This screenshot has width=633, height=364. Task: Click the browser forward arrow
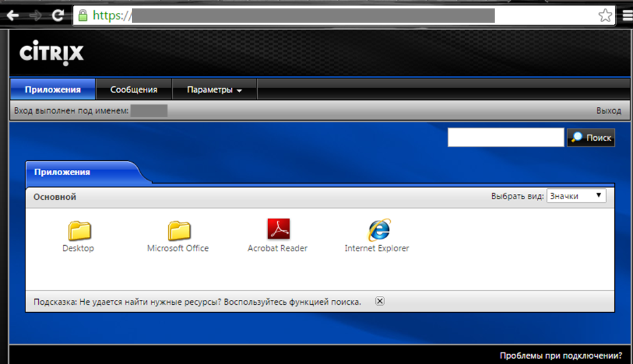pyautogui.click(x=36, y=16)
